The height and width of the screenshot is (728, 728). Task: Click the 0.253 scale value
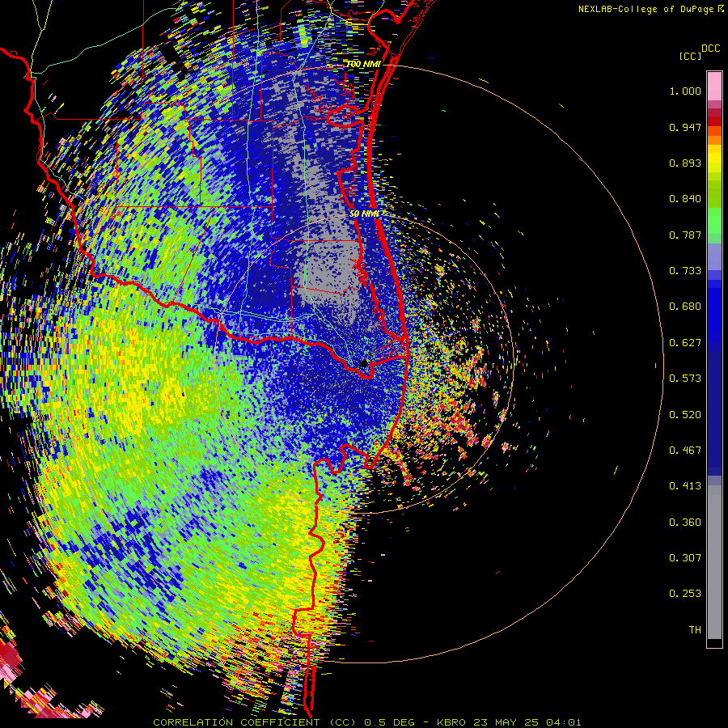point(685,594)
